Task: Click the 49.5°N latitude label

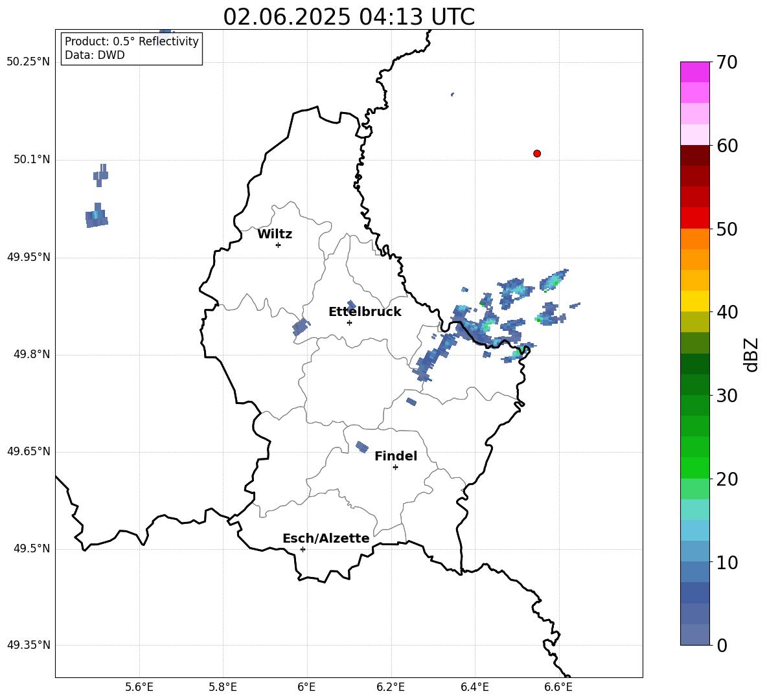Action: (32, 548)
